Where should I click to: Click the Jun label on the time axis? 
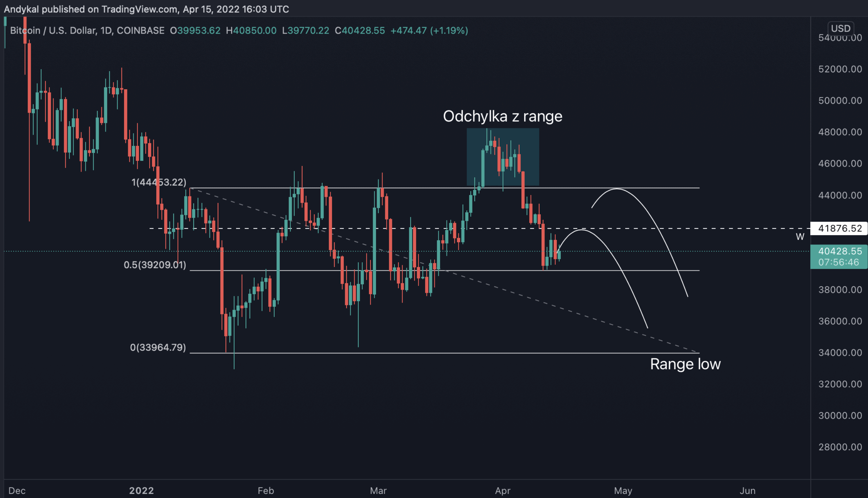coord(747,491)
